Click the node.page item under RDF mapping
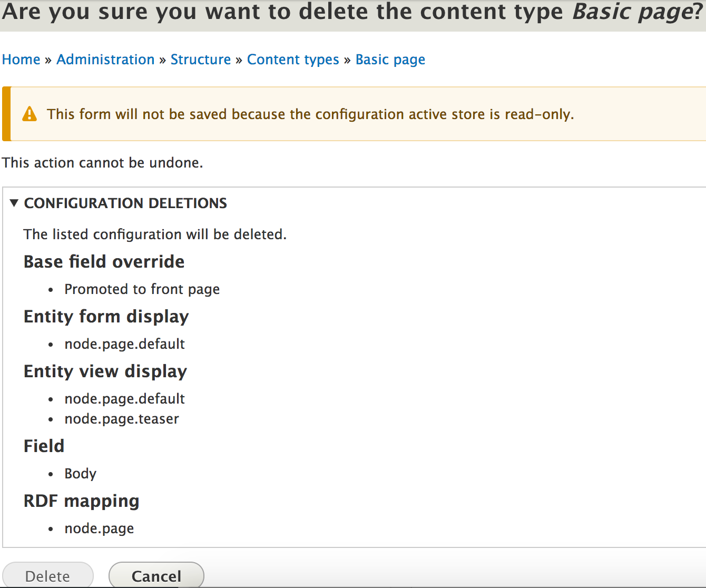The width and height of the screenshot is (706, 588). pyautogui.click(x=99, y=528)
